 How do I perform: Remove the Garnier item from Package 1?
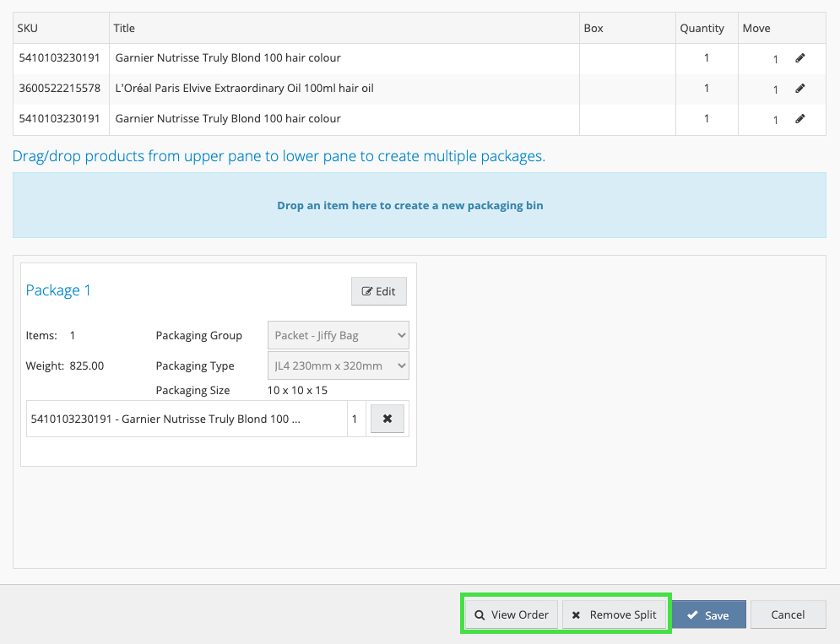[387, 419]
